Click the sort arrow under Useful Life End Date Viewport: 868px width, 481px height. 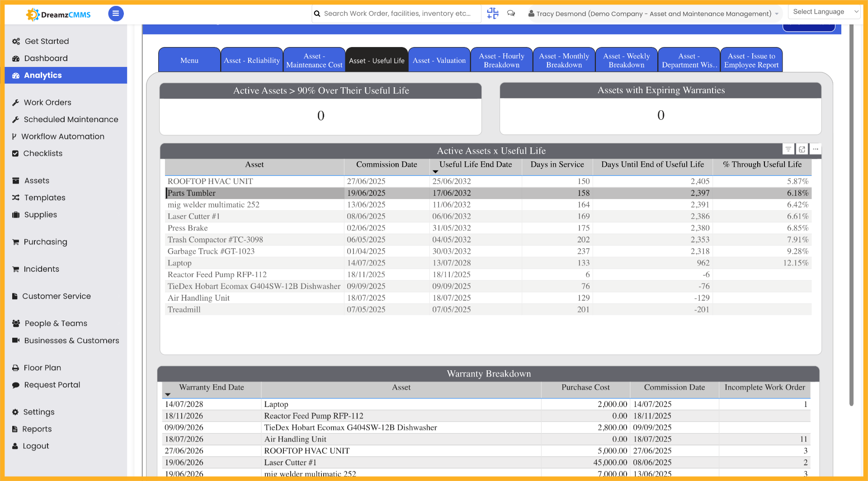click(x=435, y=172)
